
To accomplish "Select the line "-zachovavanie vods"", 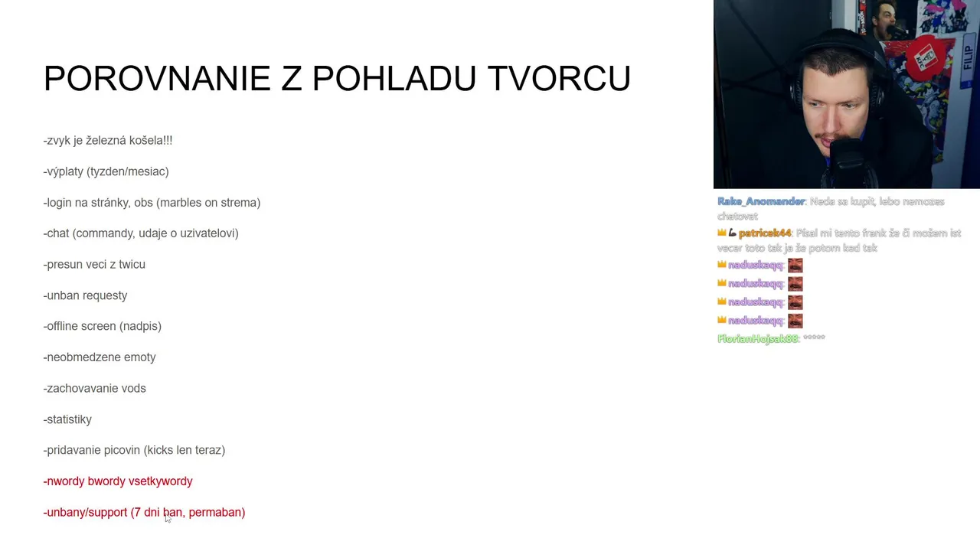I will [95, 388].
